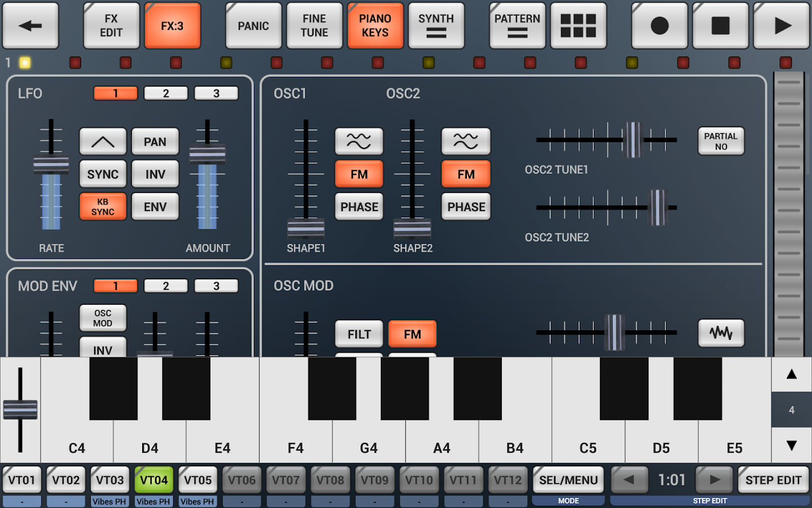Screen dimensions: 812x508
Task: Toggle the PIANO KEYS button
Action: pyautogui.click(x=375, y=26)
